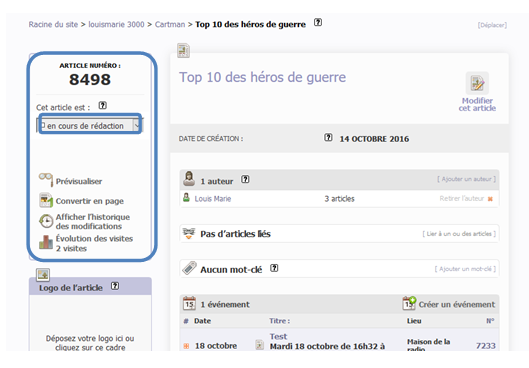Click the 'Titre :' column header
The width and height of the screenshot is (529, 368).
280,321
